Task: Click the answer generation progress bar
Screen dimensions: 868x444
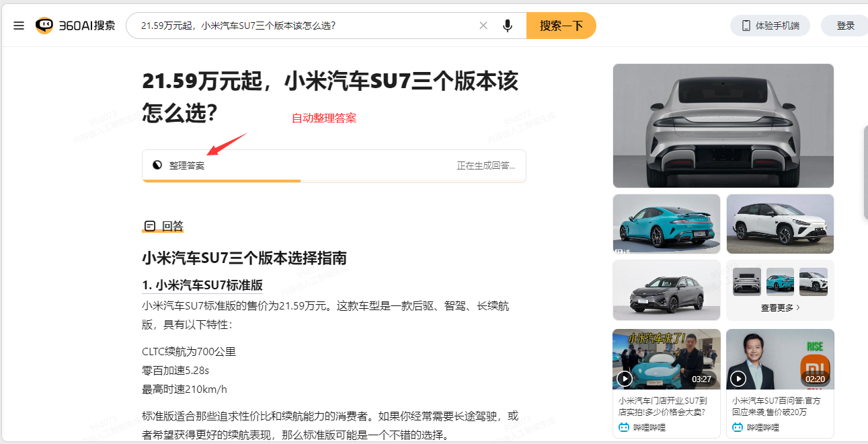Action: click(x=334, y=181)
